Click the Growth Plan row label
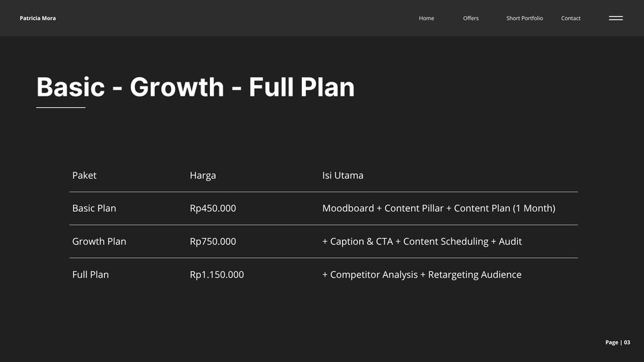The image size is (644, 362). (99, 241)
